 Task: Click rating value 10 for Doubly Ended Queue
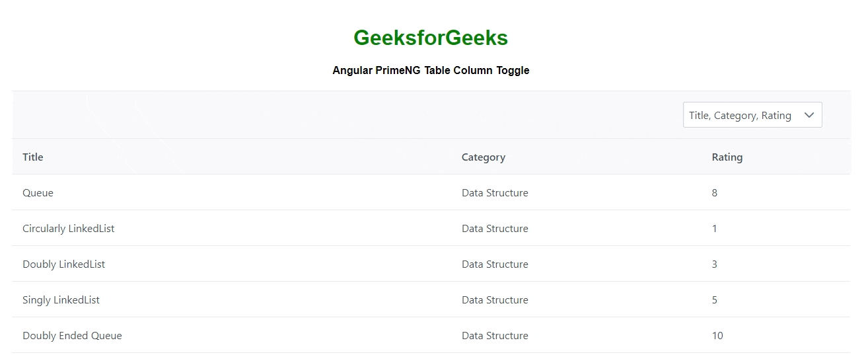pyautogui.click(x=717, y=336)
